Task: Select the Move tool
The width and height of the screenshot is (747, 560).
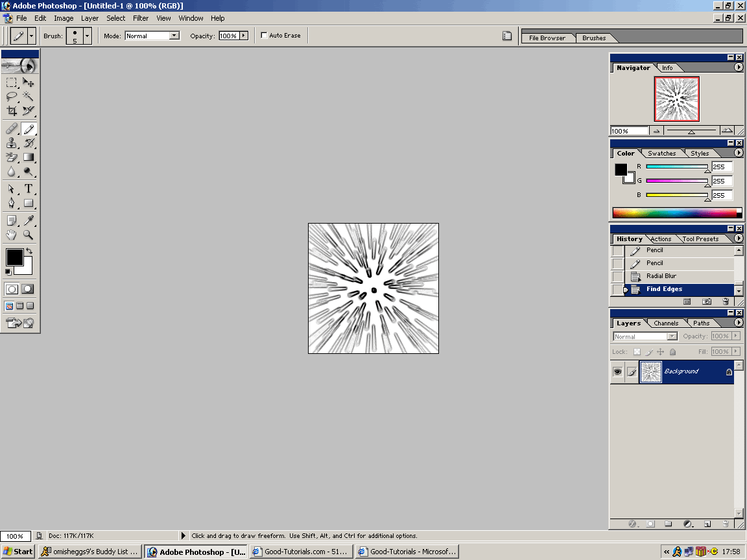Action: [x=28, y=83]
